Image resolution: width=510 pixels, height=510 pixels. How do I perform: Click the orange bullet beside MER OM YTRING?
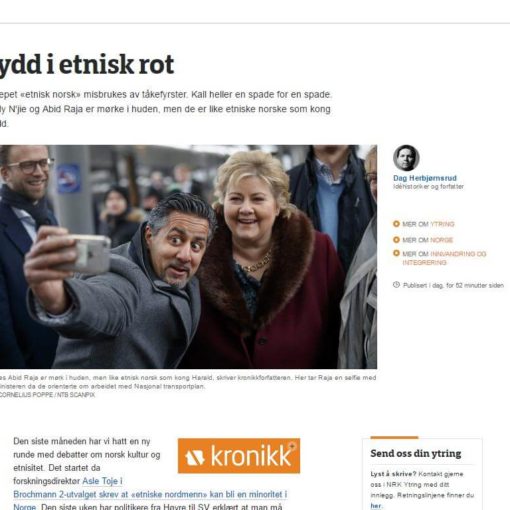coord(396,224)
